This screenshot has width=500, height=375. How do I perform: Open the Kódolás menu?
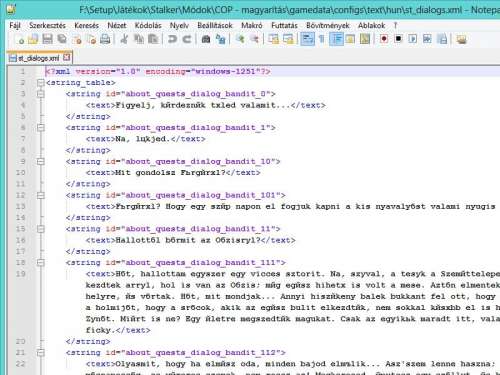(x=148, y=25)
